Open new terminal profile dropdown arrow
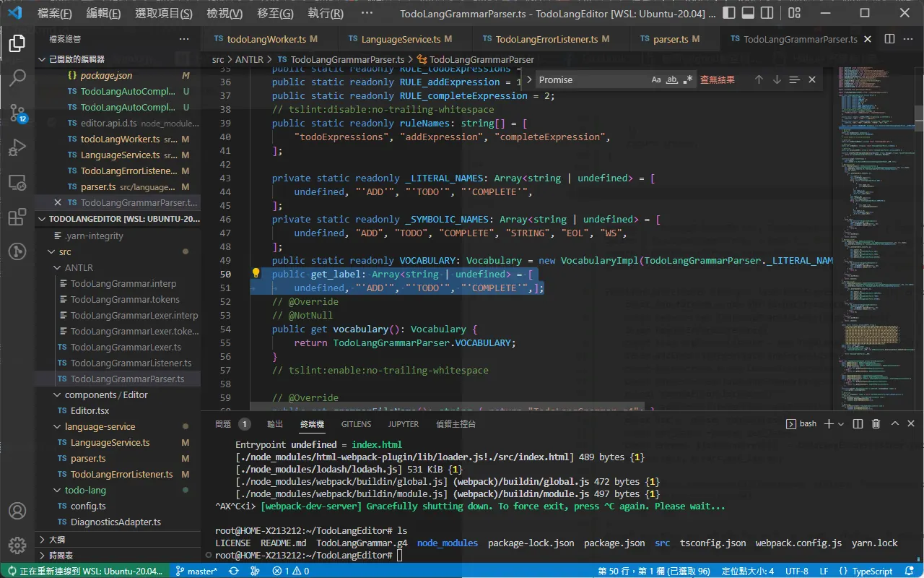This screenshot has width=924, height=578. 842,424
